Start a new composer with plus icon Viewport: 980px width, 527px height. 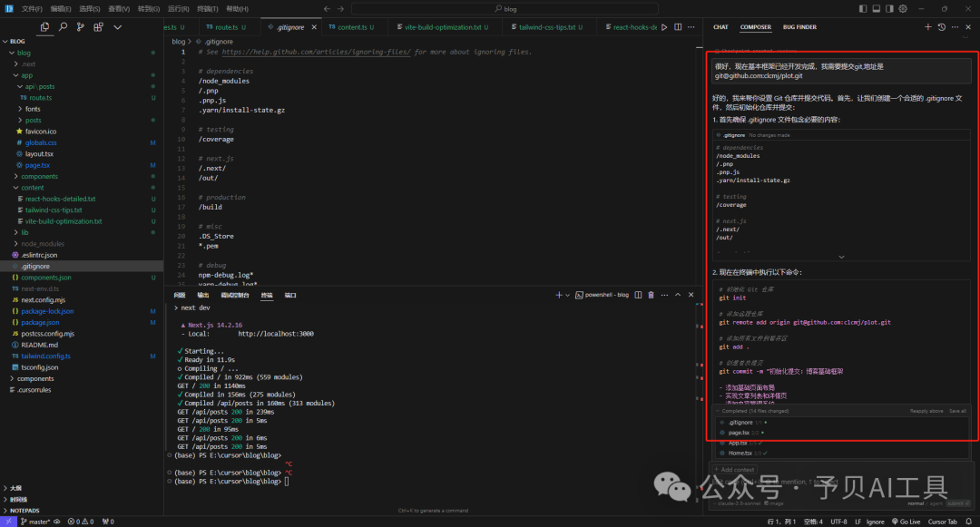[x=927, y=27]
